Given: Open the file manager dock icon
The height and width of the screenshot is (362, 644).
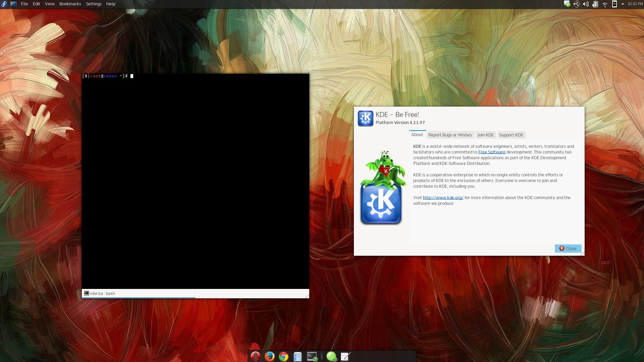Looking at the screenshot, I should point(298,357).
